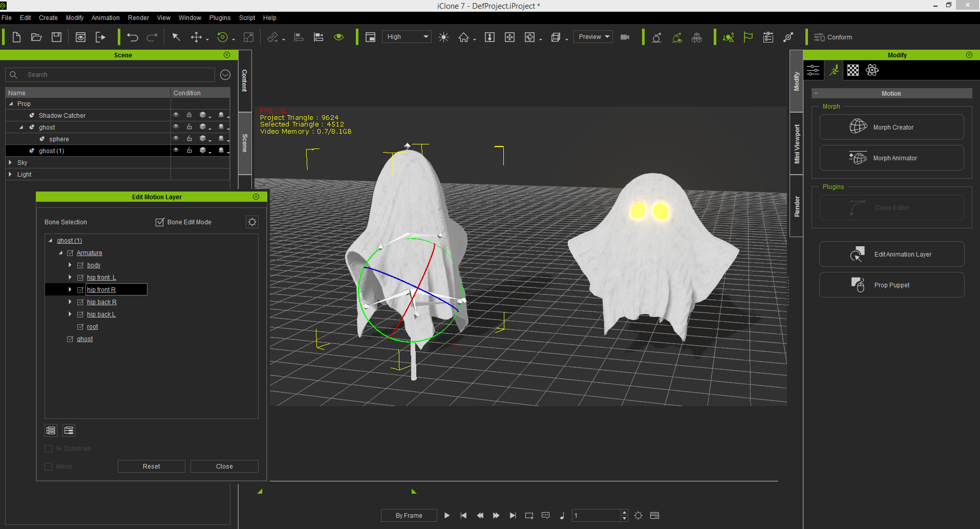Screen dimensions: 980x529
Task: Toggle eye visibility for Shadow Catcher
Action: [x=176, y=115]
